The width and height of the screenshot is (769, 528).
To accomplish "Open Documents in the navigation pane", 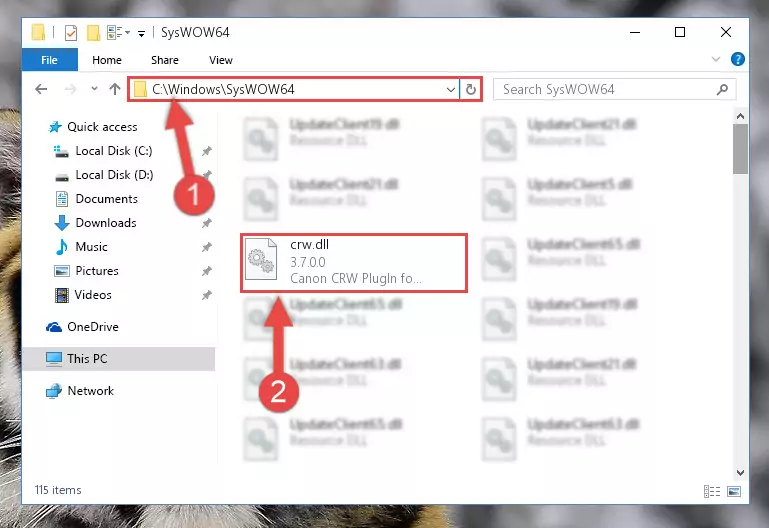I will [106, 199].
